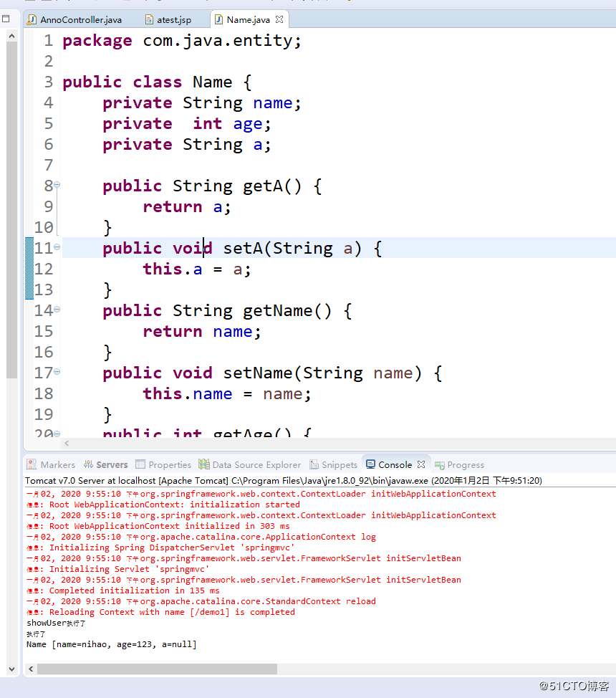
Task: Place cursor on 'this.a = a;' line
Action: click(197, 269)
